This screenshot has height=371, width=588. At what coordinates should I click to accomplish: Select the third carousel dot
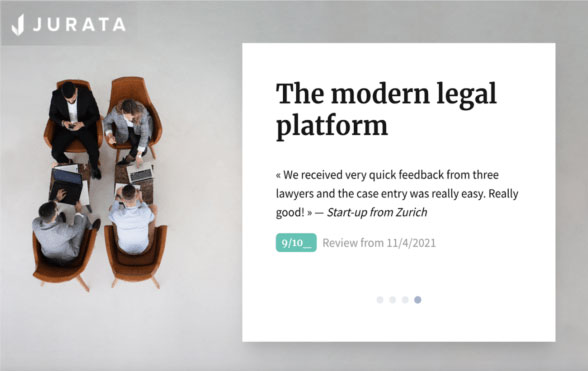pos(405,300)
